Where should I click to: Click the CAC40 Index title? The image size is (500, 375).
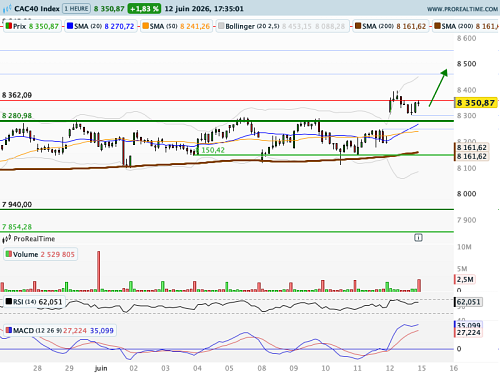[x=37, y=9]
